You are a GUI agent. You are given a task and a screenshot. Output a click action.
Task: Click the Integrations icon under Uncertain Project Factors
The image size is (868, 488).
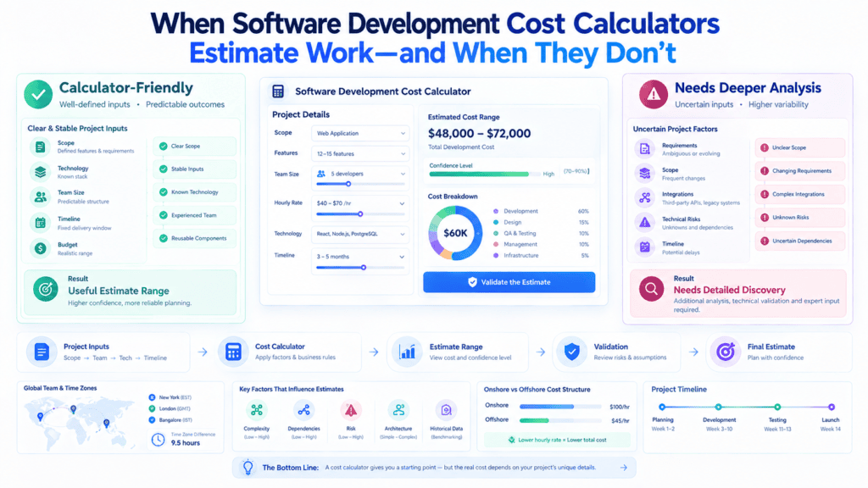(645, 197)
